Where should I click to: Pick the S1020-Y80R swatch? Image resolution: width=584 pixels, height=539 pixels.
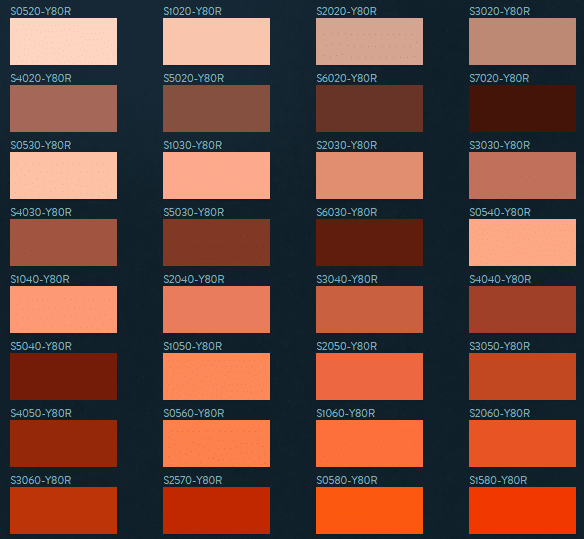(216, 41)
